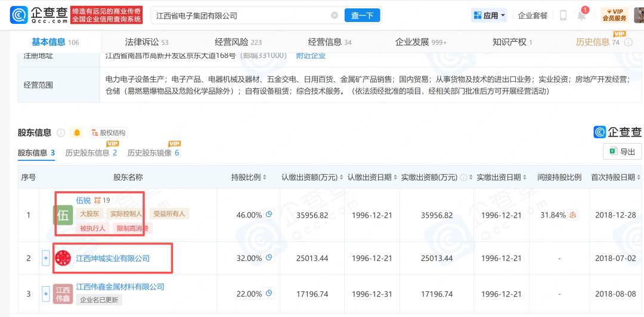Open the Qcc 企查查 logo homepage

click(x=39, y=15)
